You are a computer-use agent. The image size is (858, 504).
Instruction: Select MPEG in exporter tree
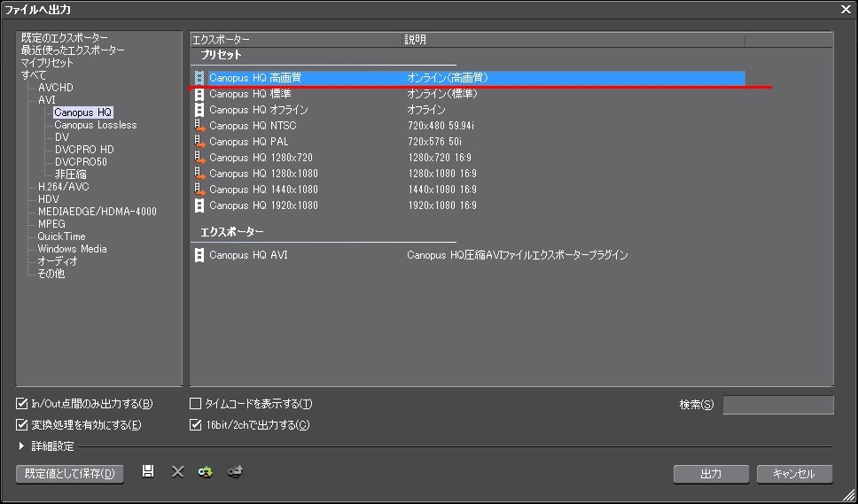pos(51,224)
